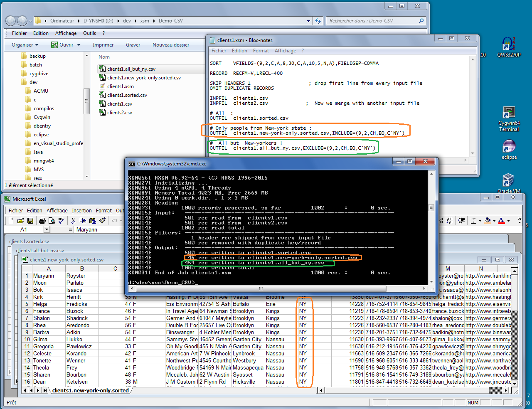Click the Cut scissors icon in Excel
The width and height of the screenshot is (532, 409).
[74, 221]
